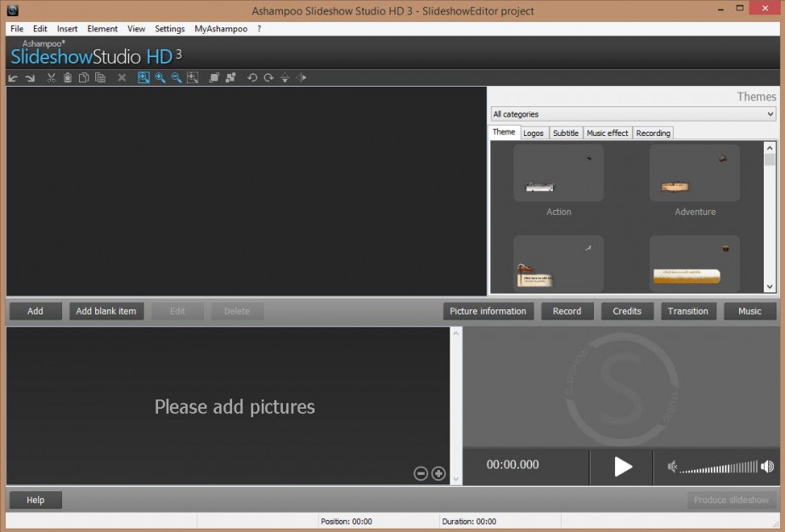This screenshot has height=532, width=785.
Task: Zoom out with the minus magnifier
Action: pyautogui.click(x=176, y=77)
